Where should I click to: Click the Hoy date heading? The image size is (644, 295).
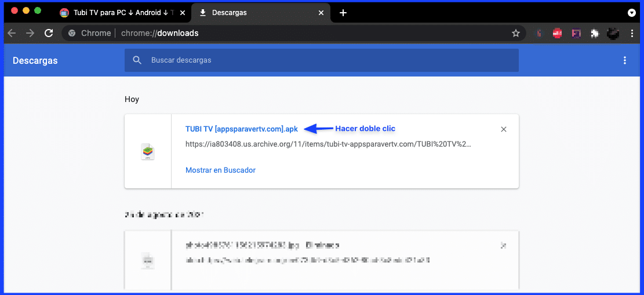click(x=132, y=100)
